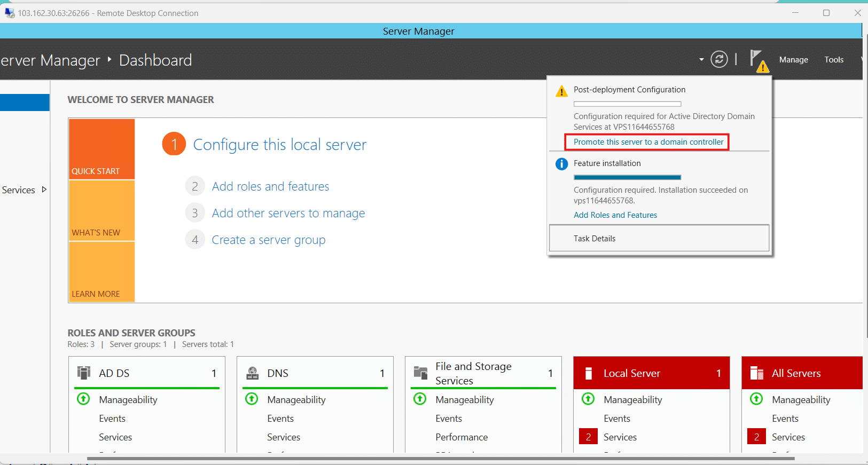Image resolution: width=868 pixels, height=465 pixels.
Task: Click the step 2 number circle
Action: (x=195, y=186)
